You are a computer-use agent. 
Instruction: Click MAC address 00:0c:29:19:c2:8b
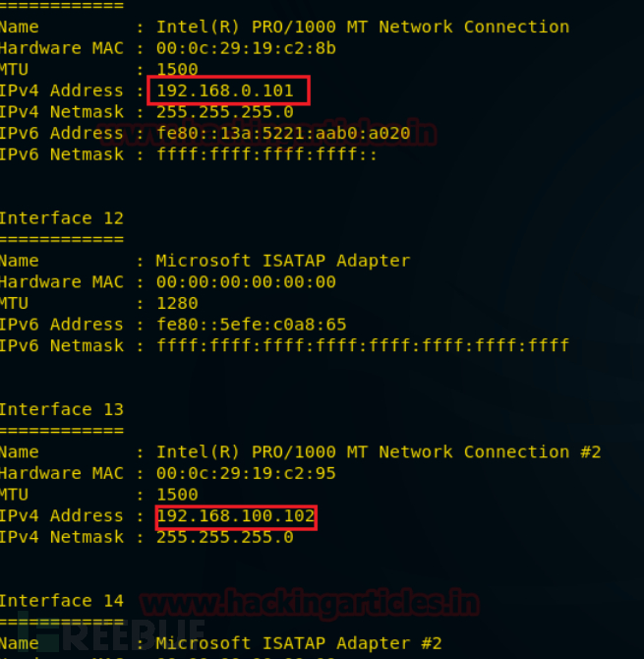click(246, 48)
